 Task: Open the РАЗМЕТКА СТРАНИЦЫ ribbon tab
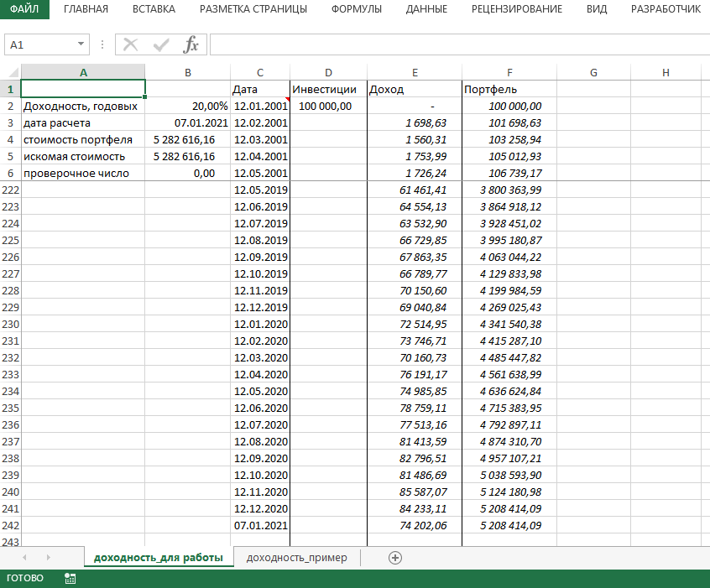pyautogui.click(x=253, y=9)
